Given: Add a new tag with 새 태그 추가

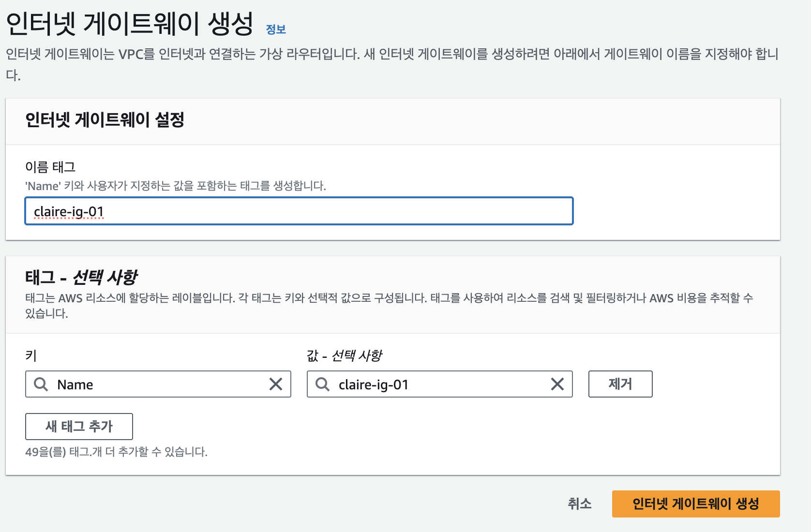Looking at the screenshot, I should [79, 426].
